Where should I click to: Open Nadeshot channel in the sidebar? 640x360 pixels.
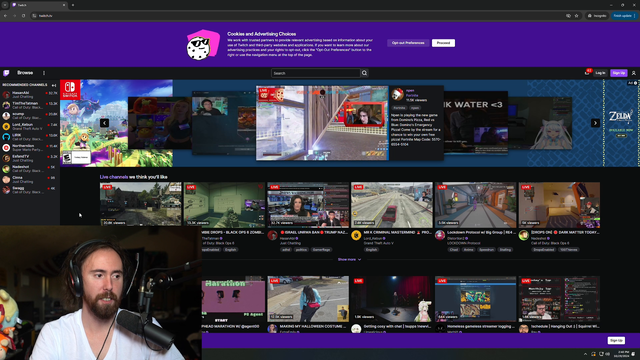click(x=30, y=169)
